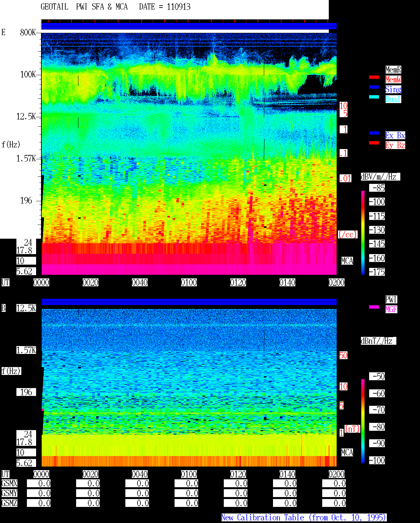Click the blue Sing legend swatch
Image resolution: width=420 pixels, height=523 pixels.
pos(374,87)
